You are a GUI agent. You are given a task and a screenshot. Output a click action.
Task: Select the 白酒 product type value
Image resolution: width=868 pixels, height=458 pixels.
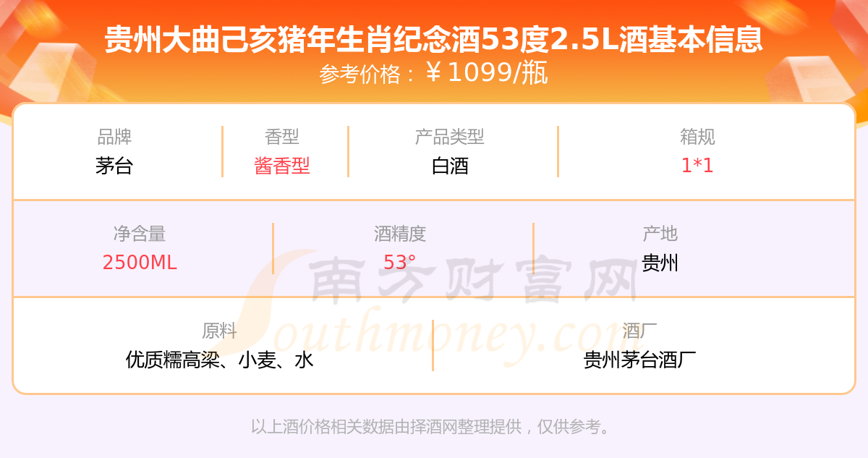(x=450, y=166)
